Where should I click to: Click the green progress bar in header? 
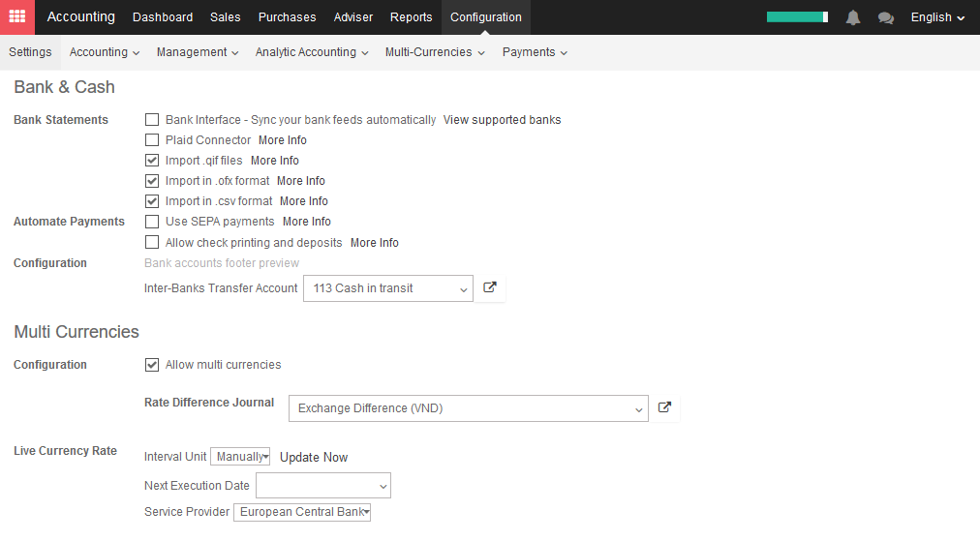point(798,16)
